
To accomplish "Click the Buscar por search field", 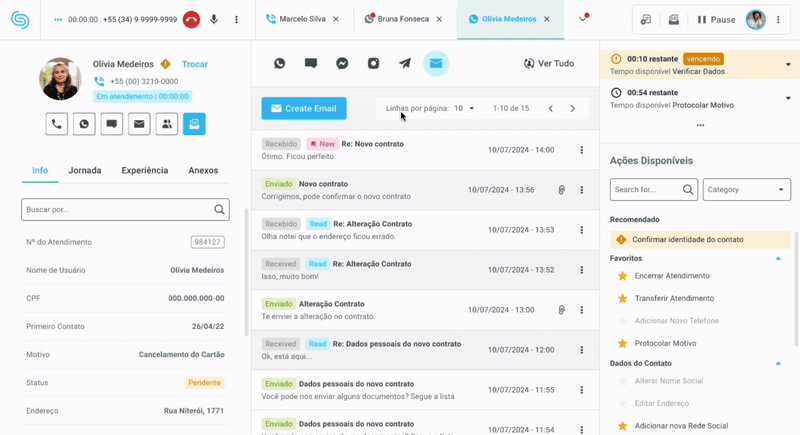I will coord(117,210).
